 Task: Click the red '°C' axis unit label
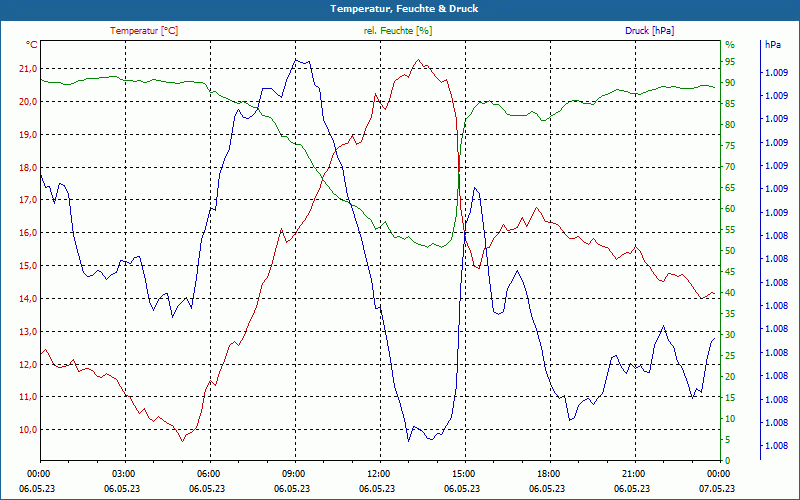(x=32, y=45)
